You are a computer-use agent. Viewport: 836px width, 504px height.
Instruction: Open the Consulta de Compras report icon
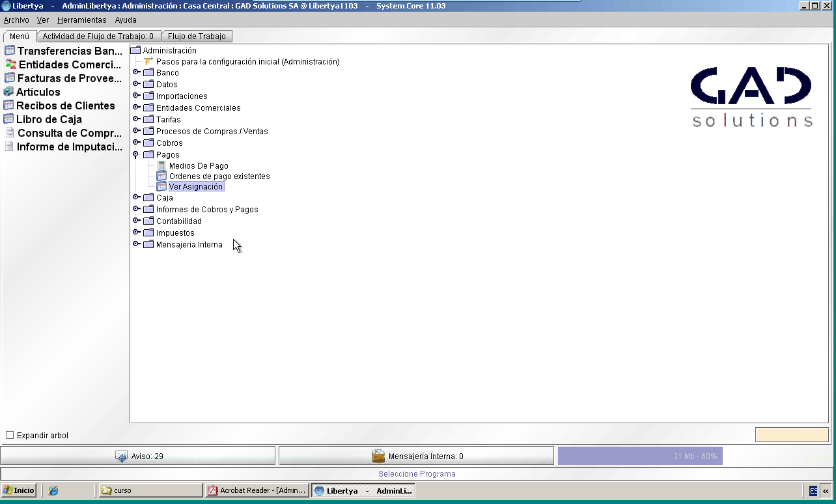10,133
